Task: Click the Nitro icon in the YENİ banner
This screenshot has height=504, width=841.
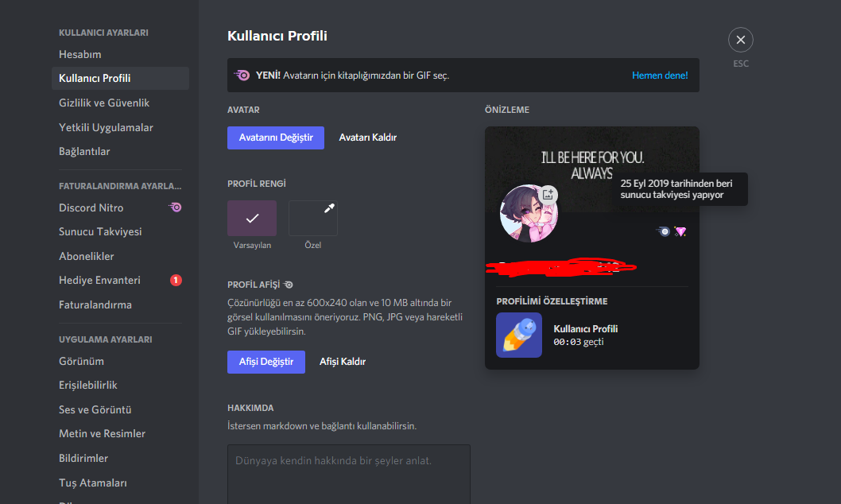Action: [x=242, y=75]
